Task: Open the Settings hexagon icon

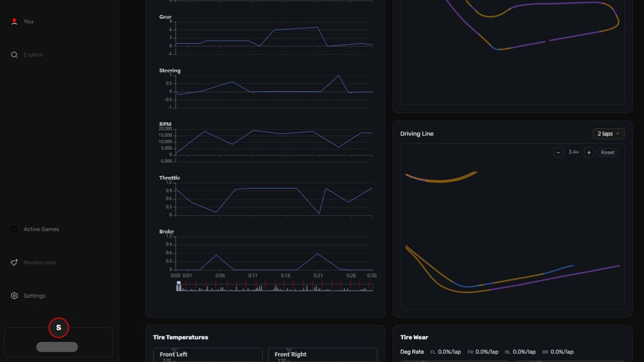Action: click(x=14, y=296)
